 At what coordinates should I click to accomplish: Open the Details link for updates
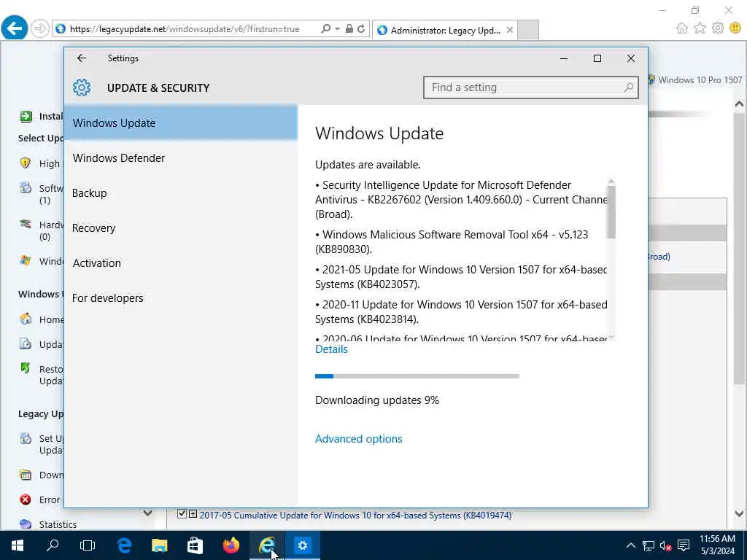pyautogui.click(x=331, y=349)
